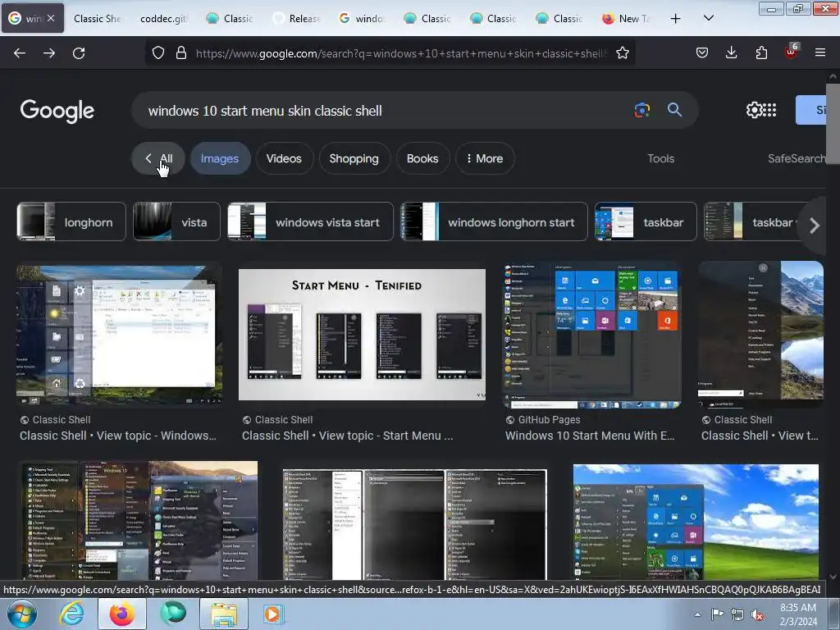This screenshot has width=840, height=630.
Task: List all tabs with the dropdown chevron
Action: point(708,18)
